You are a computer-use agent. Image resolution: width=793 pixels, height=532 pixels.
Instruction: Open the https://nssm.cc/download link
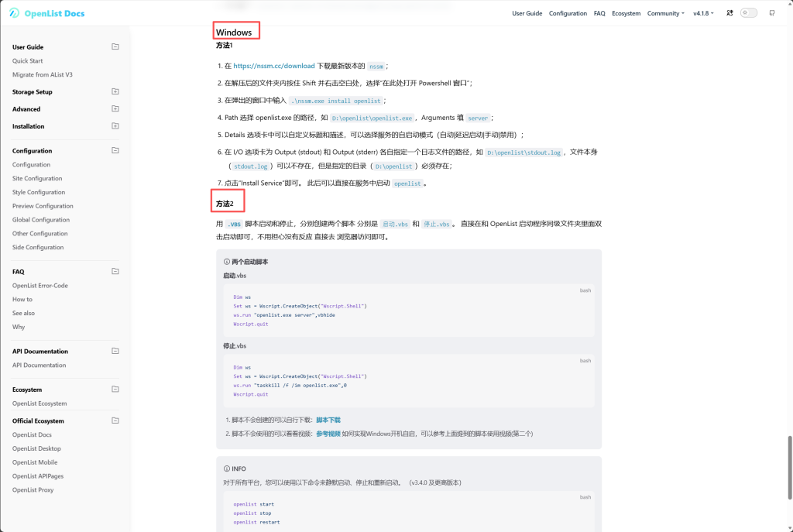point(273,67)
